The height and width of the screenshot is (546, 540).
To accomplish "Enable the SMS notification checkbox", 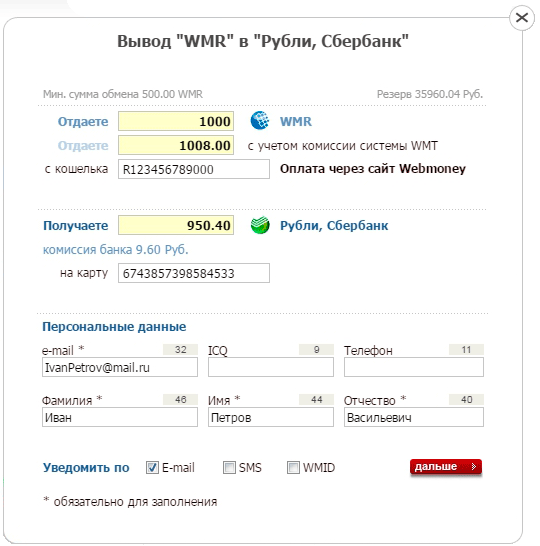I will tap(229, 467).
